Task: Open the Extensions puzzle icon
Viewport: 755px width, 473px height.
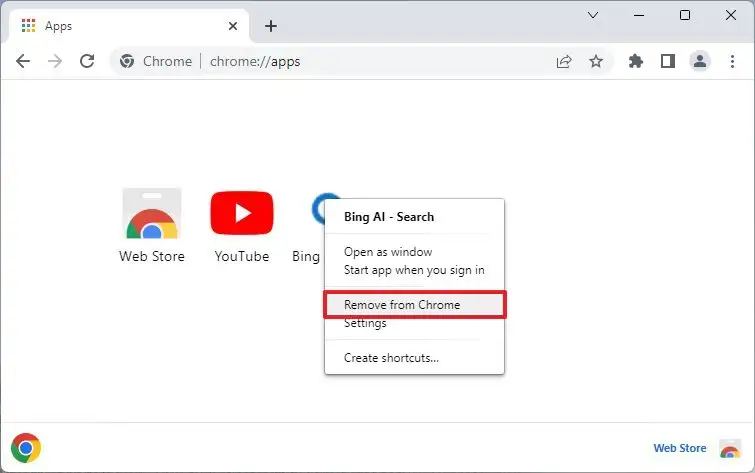Action: click(x=636, y=61)
